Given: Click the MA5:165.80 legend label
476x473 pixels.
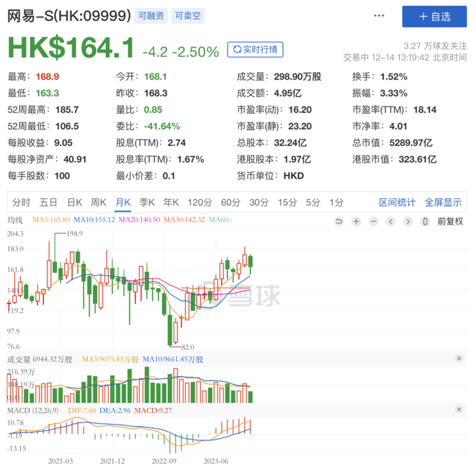Looking at the screenshot, I should 51,220.
